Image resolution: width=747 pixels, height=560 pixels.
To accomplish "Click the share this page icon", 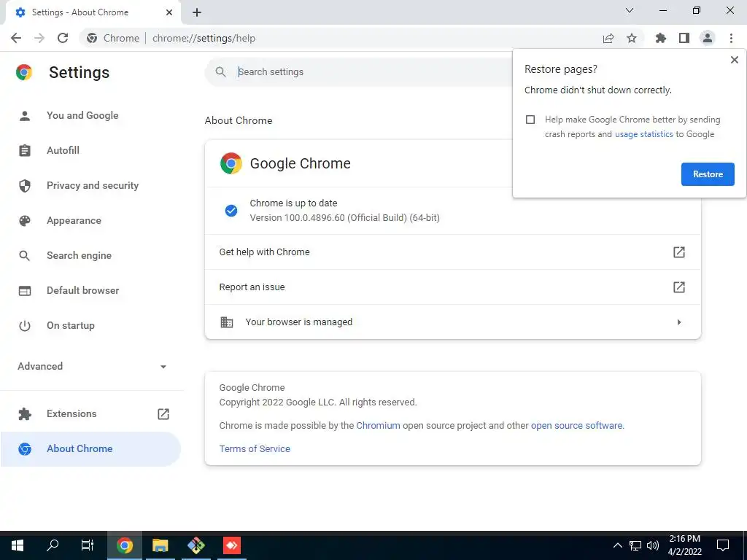I will (608, 38).
